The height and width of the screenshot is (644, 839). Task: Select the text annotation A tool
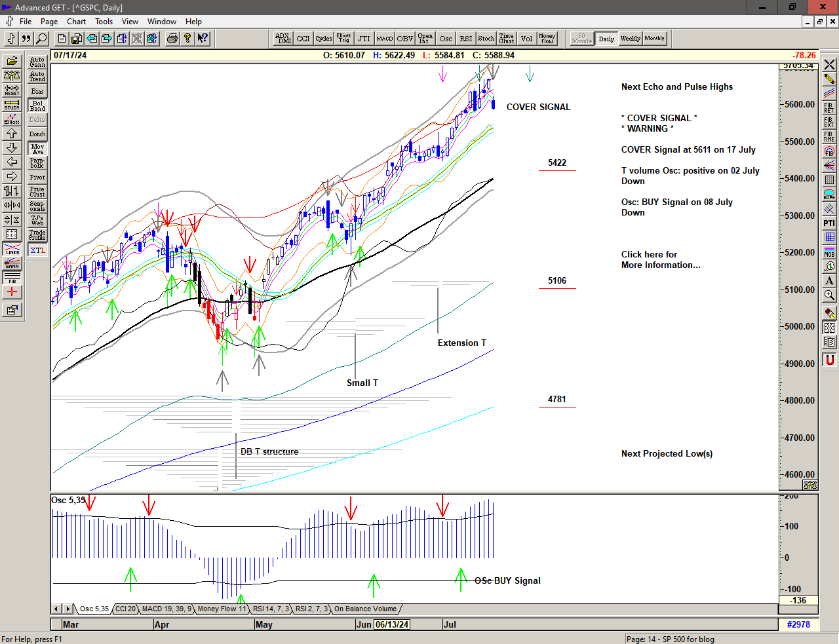(829, 281)
